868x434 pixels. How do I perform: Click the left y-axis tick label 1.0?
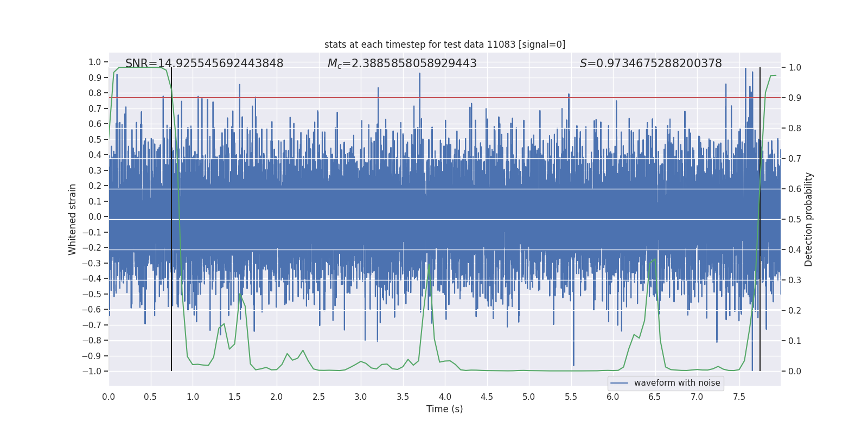pos(95,62)
